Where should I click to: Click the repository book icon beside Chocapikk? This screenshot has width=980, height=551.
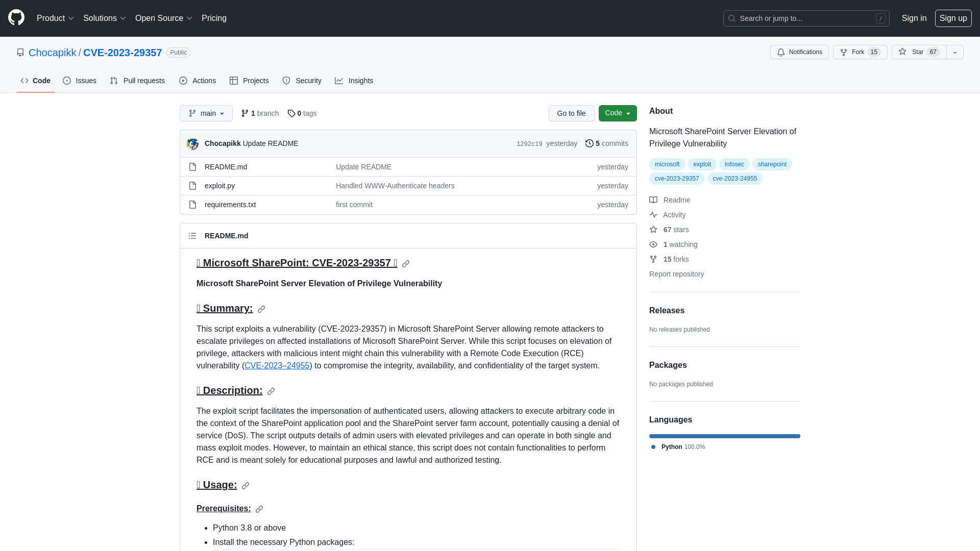(20, 53)
